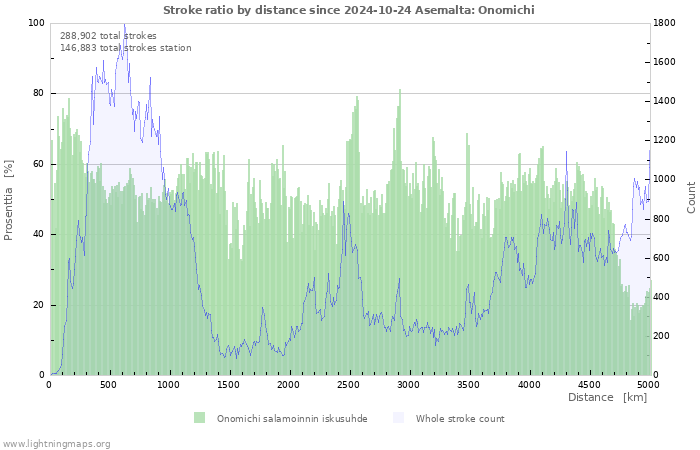Click the 'Count' right axis label

[x=691, y=197]
